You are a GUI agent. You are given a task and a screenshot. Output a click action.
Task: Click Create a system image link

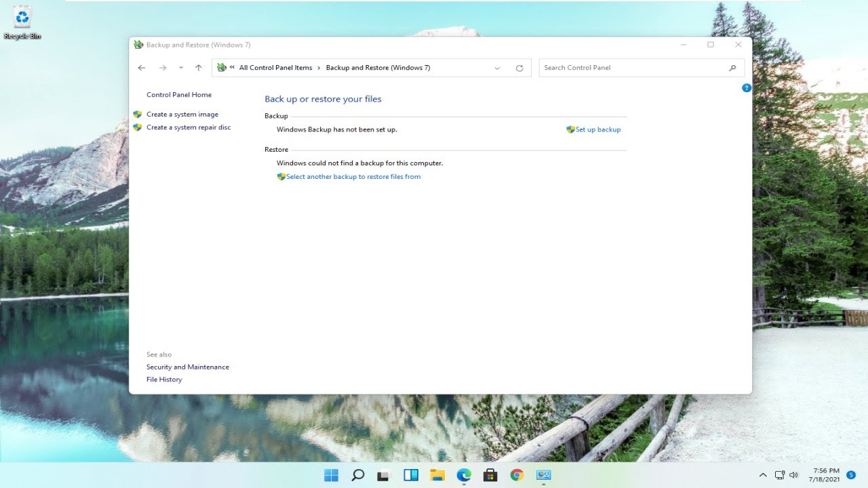(182, 115)
